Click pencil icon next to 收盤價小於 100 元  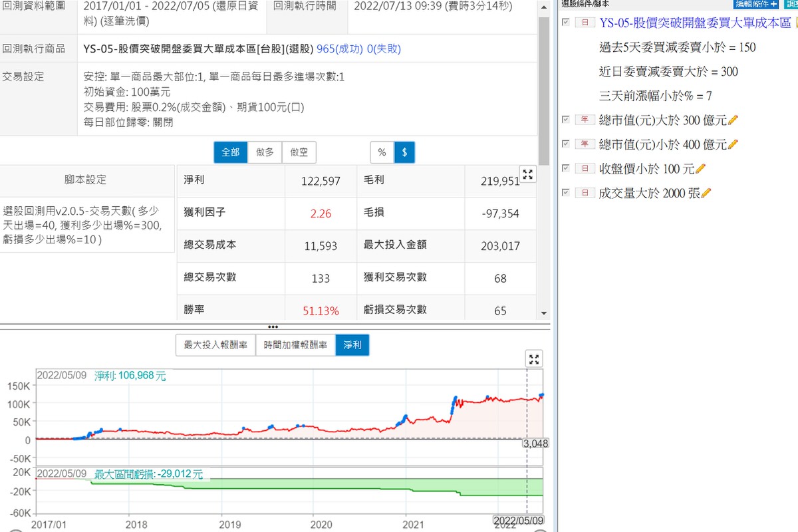(x=700, y=169)
